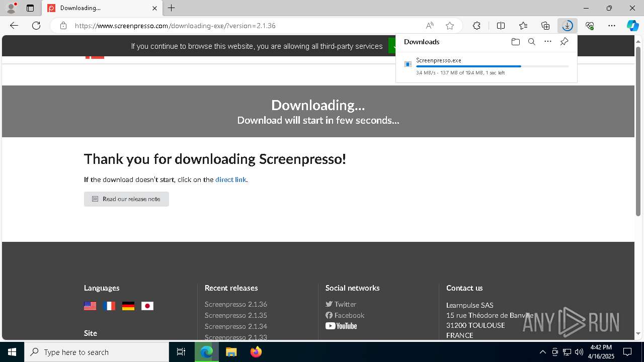Open Read aloud icon
Image resolution: width=644 pixels, height=362 pixels.
[430, 26]
